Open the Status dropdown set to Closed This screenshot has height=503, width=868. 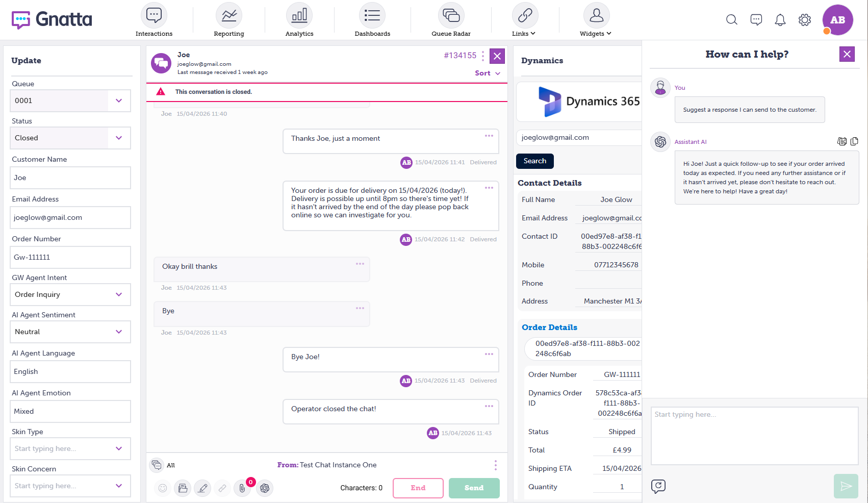coord(70,138)
